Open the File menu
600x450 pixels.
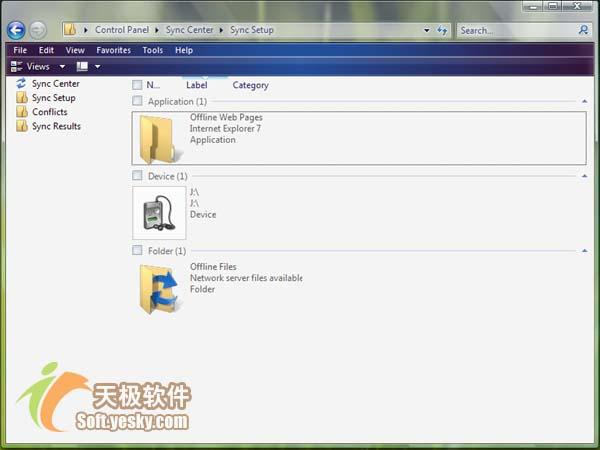click(20, 50)
